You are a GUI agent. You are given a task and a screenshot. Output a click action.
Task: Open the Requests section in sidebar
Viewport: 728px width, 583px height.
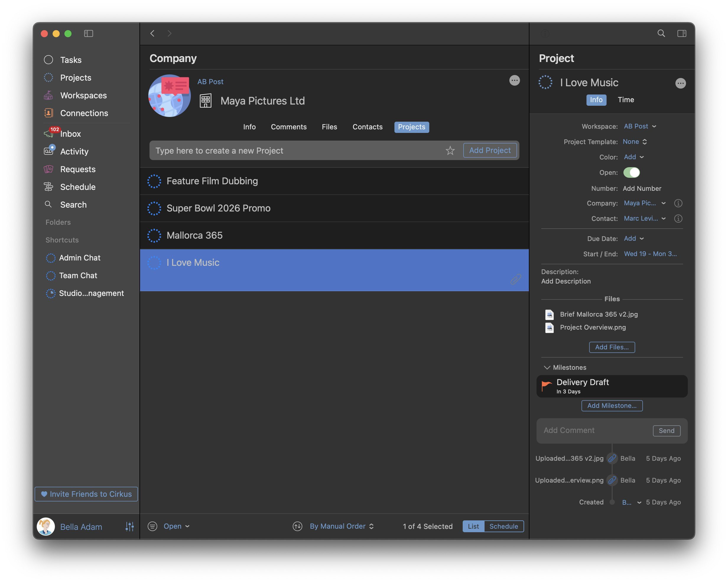(77, 169)
